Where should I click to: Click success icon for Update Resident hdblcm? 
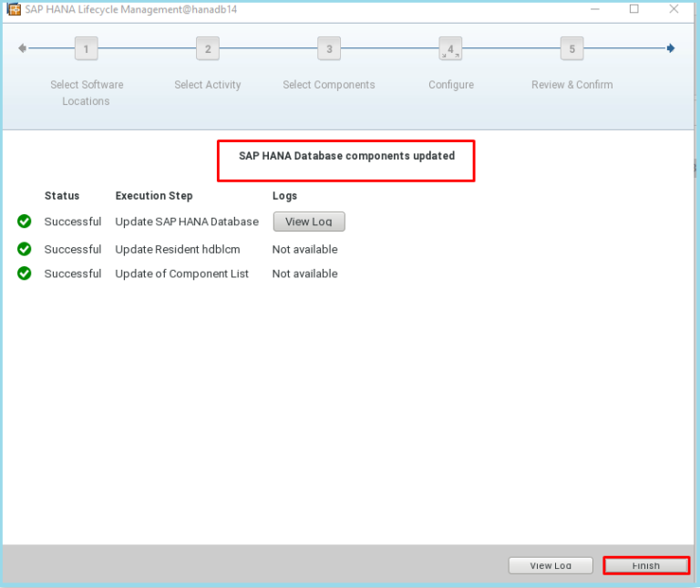[24, 249]
